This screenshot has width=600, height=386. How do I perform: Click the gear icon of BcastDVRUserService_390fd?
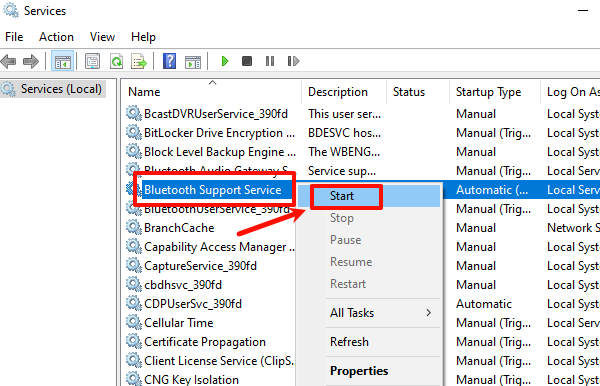(x=134, y=114)
